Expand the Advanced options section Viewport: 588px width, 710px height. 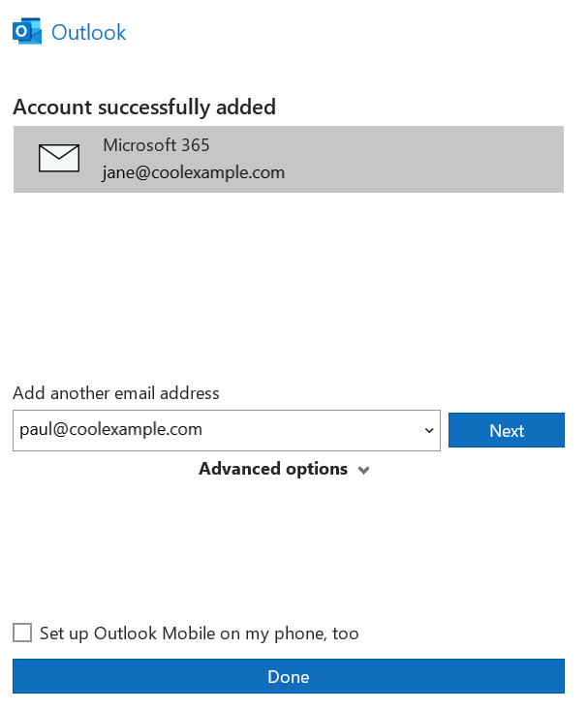(x=273, y=469)
